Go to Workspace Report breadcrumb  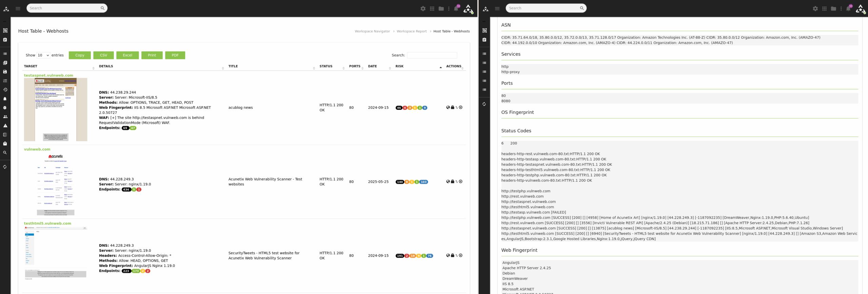pos(412,31)
